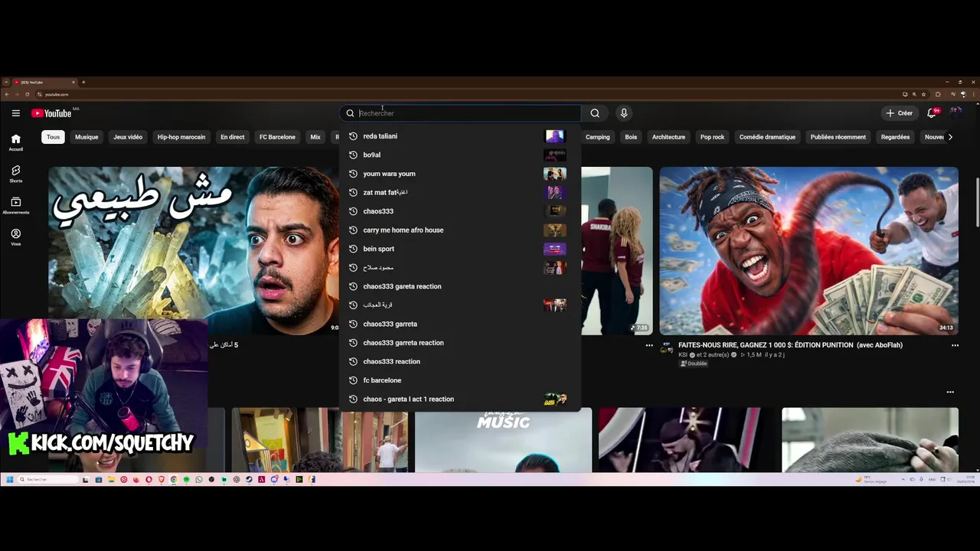Open the browser tab search dropdown
The height and width of the screenshot is (551, 980).
[x=6, y=82]
